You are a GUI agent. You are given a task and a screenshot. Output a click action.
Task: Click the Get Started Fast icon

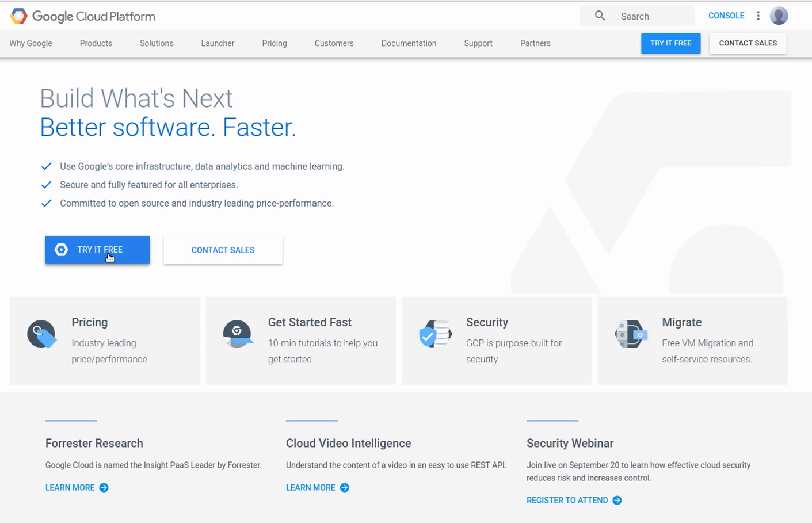[x=237, y=334]
